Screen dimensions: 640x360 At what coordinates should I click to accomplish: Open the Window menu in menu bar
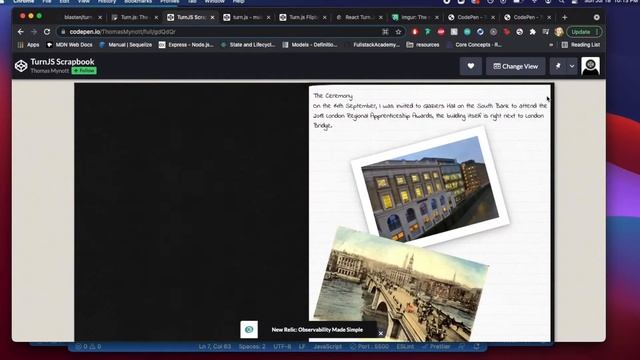pyautogui.click(x=214, y=2)
